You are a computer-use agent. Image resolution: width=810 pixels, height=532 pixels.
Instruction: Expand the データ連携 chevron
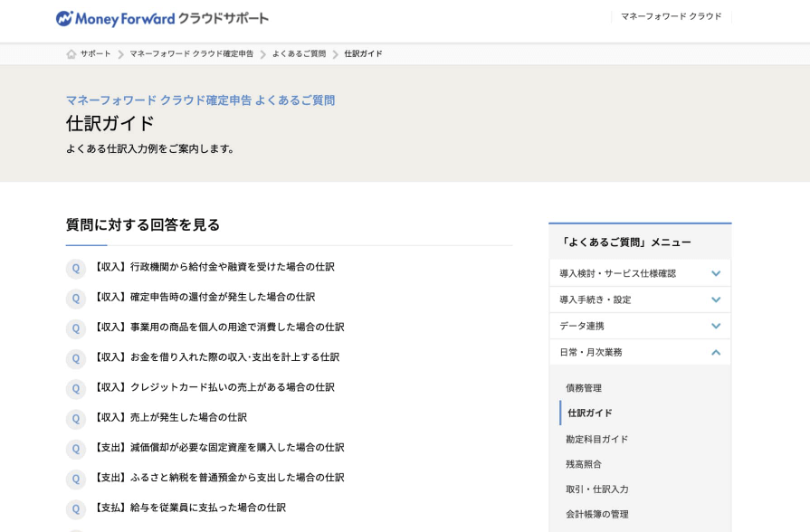tap(716, 326)
